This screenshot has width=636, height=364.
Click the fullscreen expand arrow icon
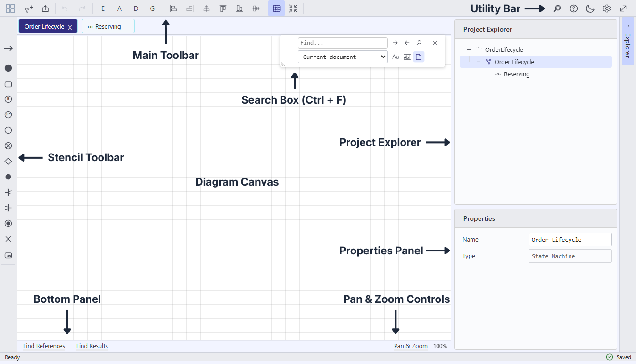click(x=623, y=8)
